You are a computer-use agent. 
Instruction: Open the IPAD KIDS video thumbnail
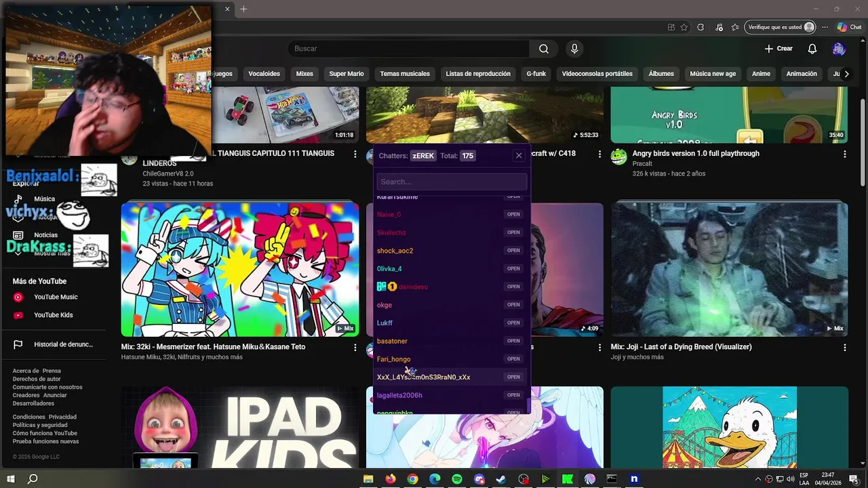pyautogui.click(x=240, y=427)
